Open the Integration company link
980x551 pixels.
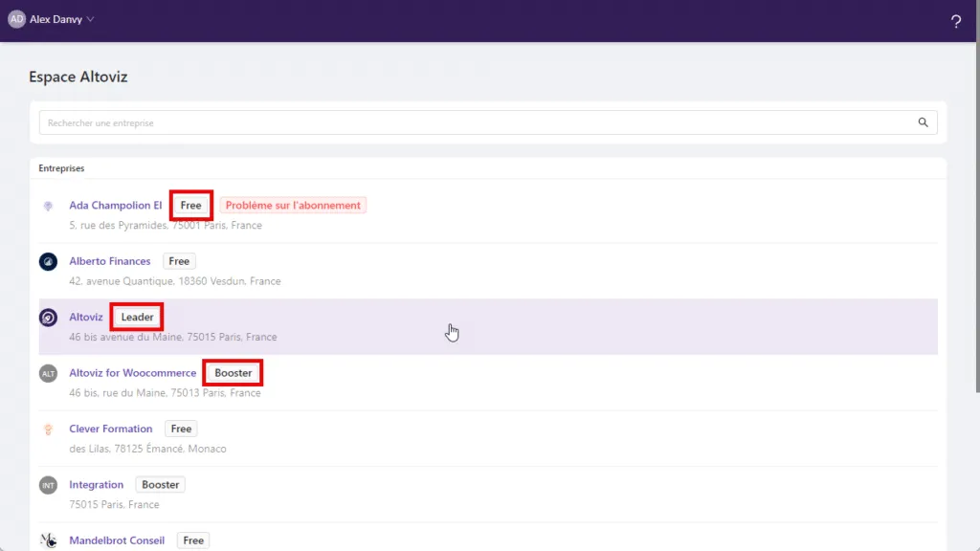click(97, 484)
